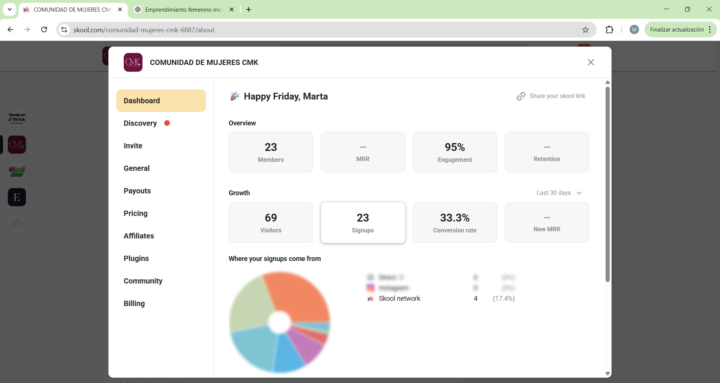
Task: Click the dialog's vertical scrollbar thumb
Action: (x=608, y=184)
